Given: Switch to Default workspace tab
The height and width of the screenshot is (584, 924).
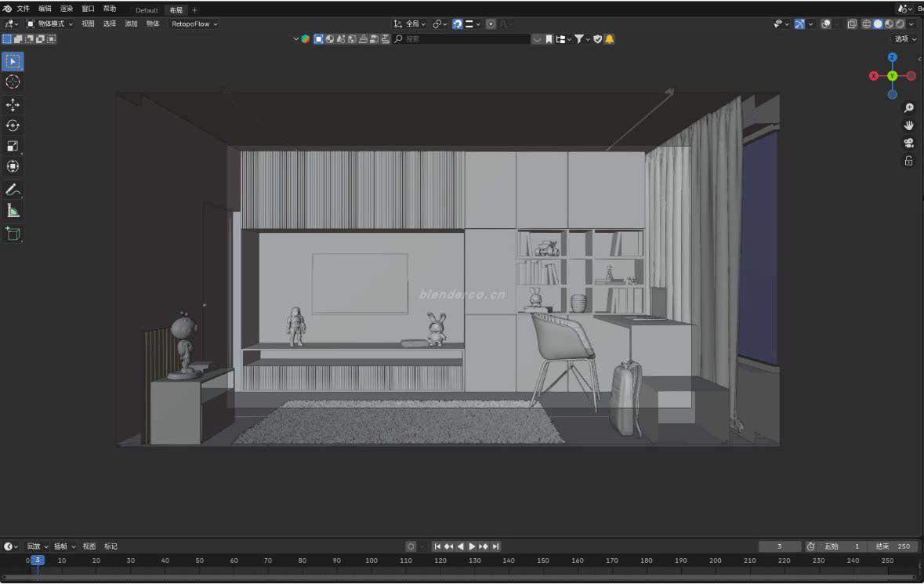Looking at the screenshot, I should [147, 10].
